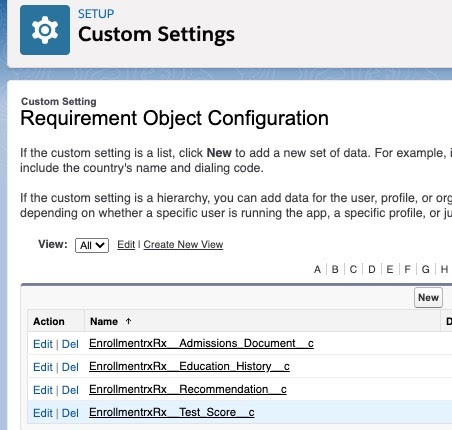Open EnrollmentrxRx__Recommendation__c record
This screenshot has width=452, height=430.
point(188,389)
